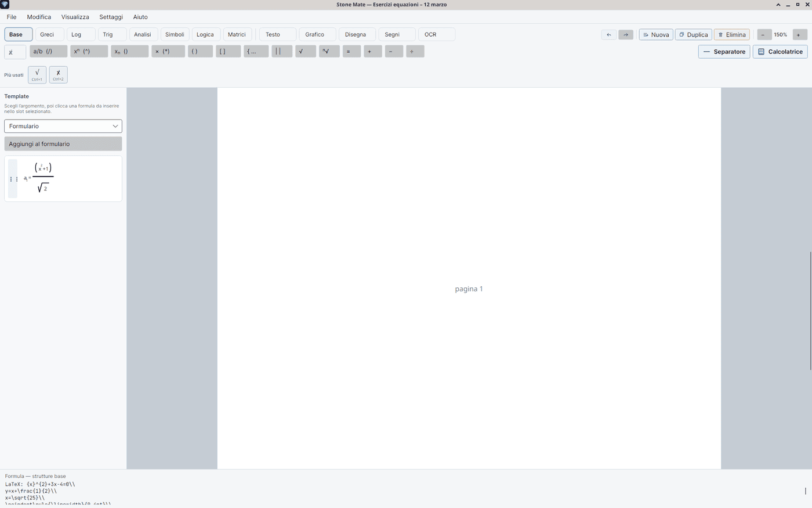Open the Calcolatrice
The width and height of the screenshot is (812, 508).
tap(781, 52)
